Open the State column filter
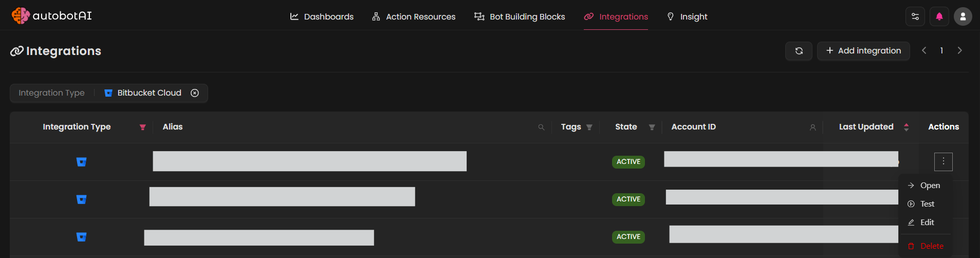The width and height of the screenshot is (980, 258). 652,127
